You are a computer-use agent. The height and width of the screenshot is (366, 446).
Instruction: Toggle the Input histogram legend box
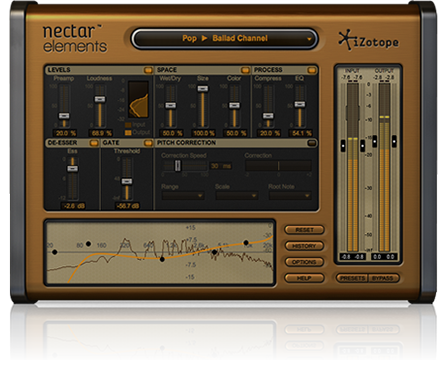[x=128, y=125]
